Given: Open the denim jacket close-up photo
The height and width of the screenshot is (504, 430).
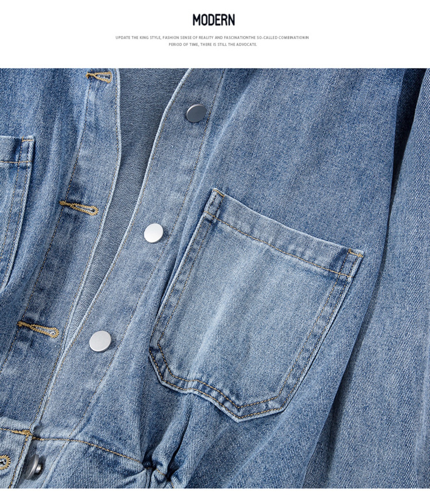Looking at the screenshot, I should [215, 279].
